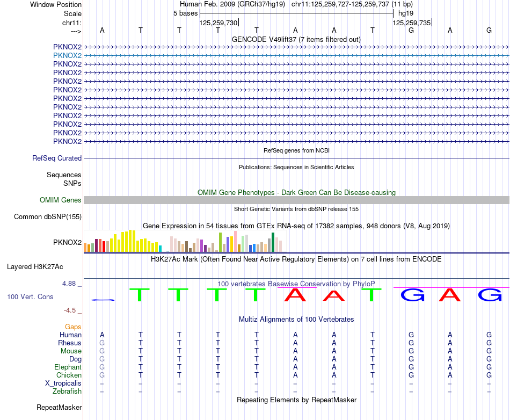The width and height of the screenshot is (510, 420).
Task: Open the GENCODE V49lift37 track title
Action: tap(296, 39)
